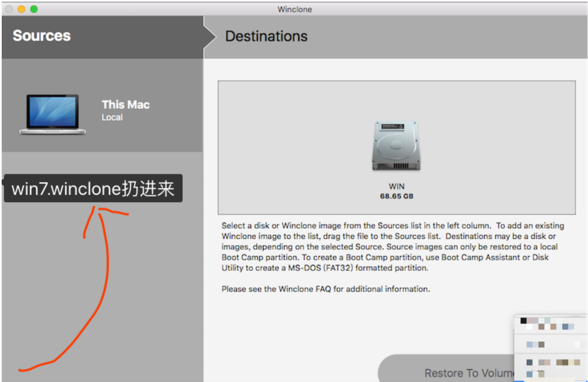Click the Winclone FAQ help sentence
The width and height of the screenshot is (588, 382).
pos(326,289)
